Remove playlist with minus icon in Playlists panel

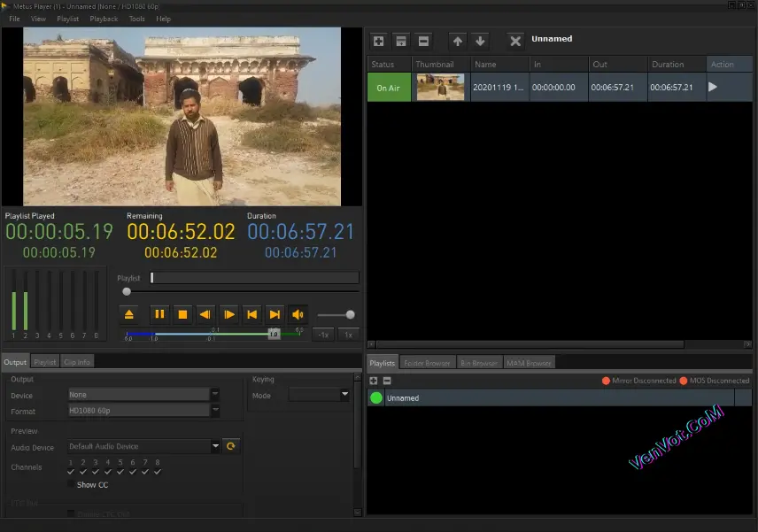coord(387,381)
